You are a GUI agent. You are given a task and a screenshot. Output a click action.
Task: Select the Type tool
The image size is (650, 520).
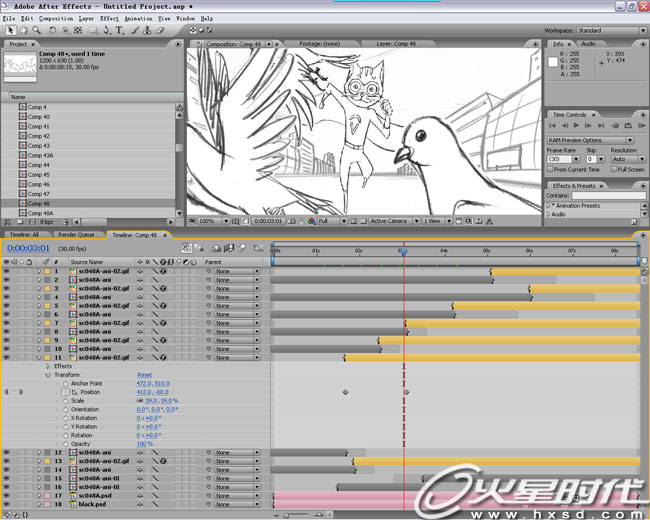pyautogui.click(x=119, y=30)
